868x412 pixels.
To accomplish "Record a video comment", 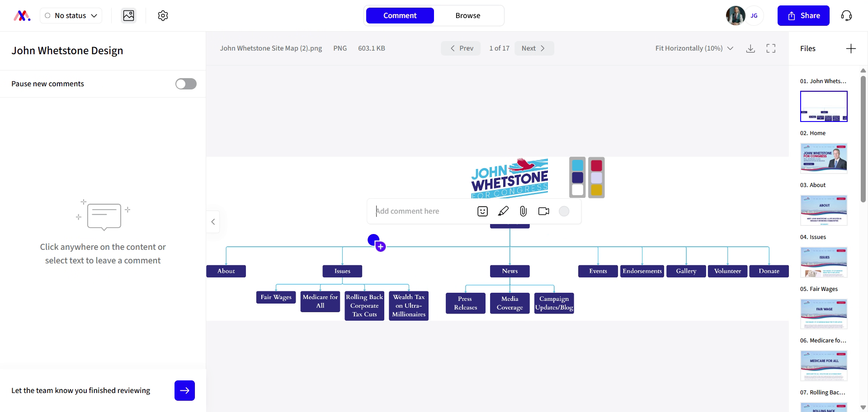I will point(544,211).
